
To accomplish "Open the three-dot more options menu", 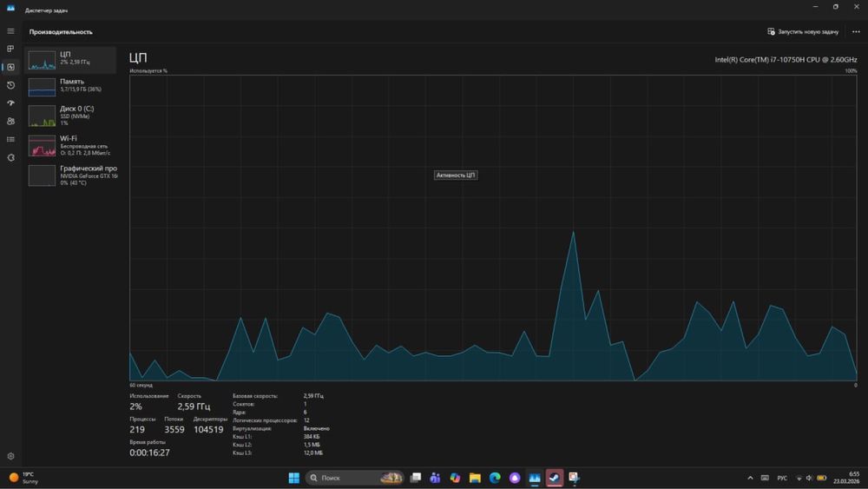I will point(856,31).
